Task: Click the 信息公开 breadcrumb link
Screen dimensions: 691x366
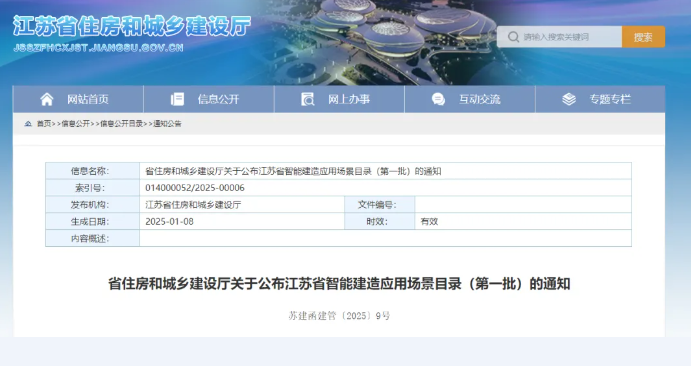Action: pos(75,124)
